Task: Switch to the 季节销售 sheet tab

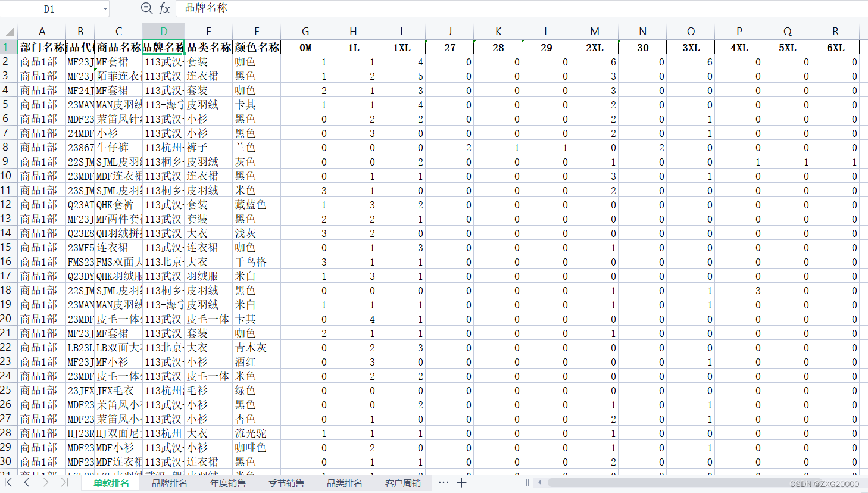Action: 286,483
